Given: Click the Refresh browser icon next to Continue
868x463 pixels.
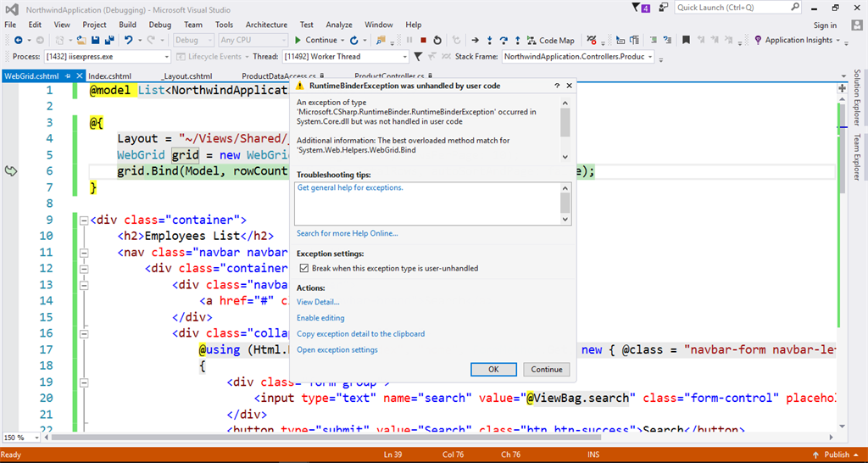Looking at the screenshot, I should (x=353, y=41).
